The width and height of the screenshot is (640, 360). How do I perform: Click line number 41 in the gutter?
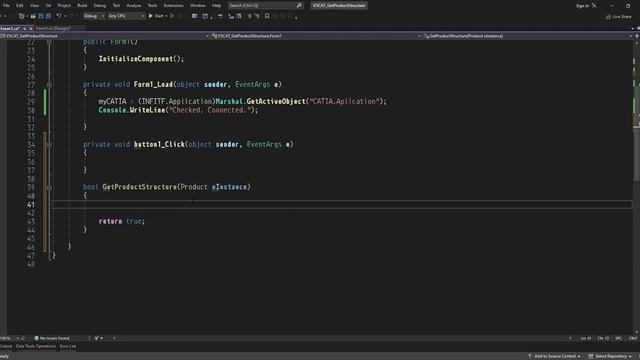(x=31, y=204)
